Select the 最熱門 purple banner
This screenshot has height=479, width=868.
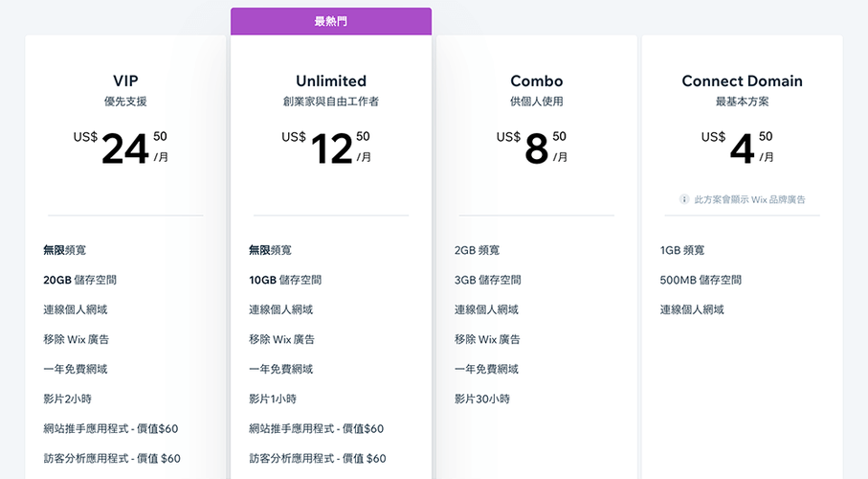point(331,21)
